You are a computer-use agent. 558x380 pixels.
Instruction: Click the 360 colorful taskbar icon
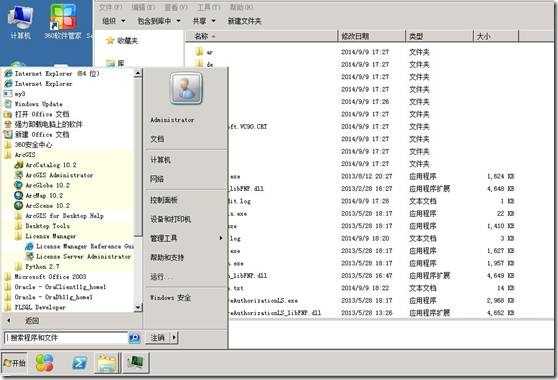click(45, 363)
